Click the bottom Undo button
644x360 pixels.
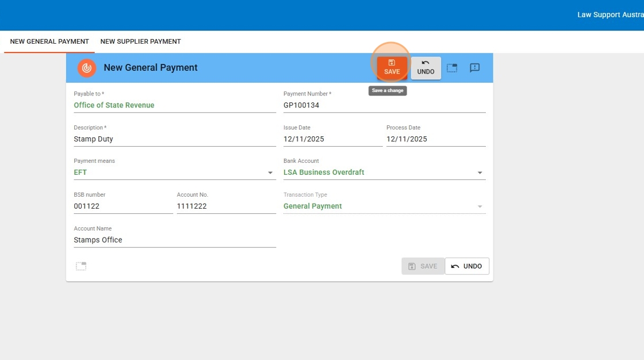click(466, 266)
